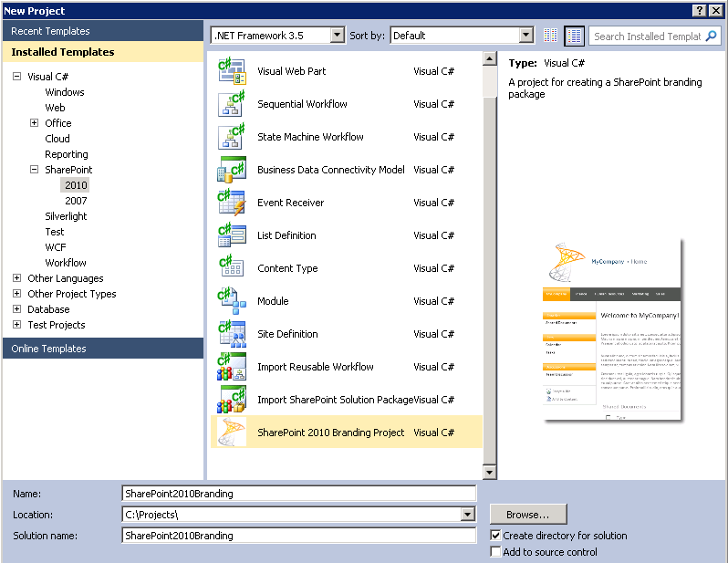Enable Add to source control checkbox
This screenshot has width=728, height=563.
tap(495, 552)
